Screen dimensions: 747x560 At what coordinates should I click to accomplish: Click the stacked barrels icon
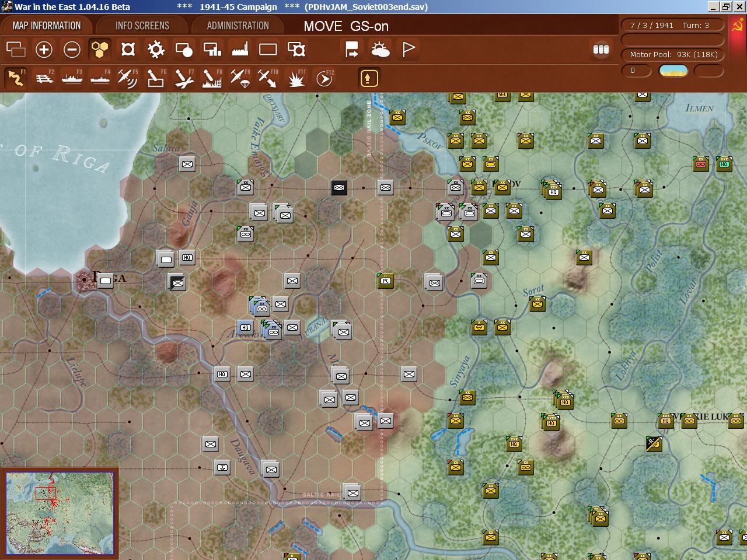(601, 50)
